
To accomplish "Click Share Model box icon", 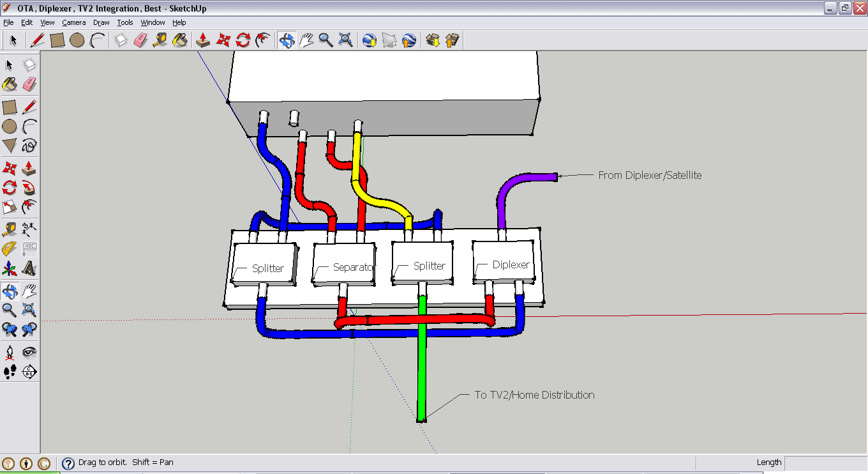I will pyautogui.click(x=453, y=40).
